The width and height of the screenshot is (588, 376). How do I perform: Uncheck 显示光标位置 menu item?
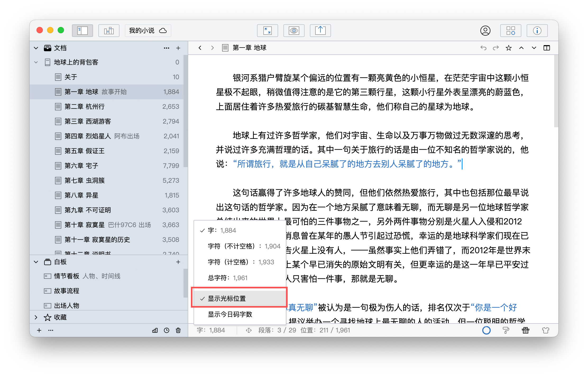click(240, 298)
